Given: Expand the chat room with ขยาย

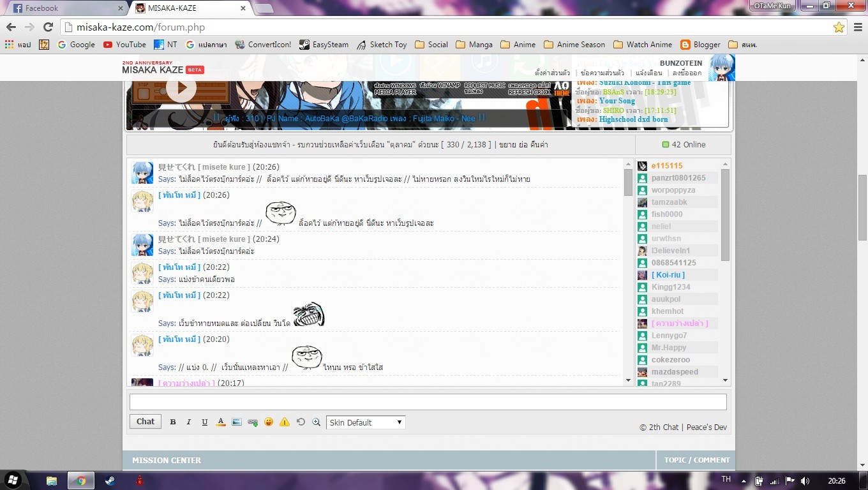Looking at the screenshot, I should tap(507, 145).
